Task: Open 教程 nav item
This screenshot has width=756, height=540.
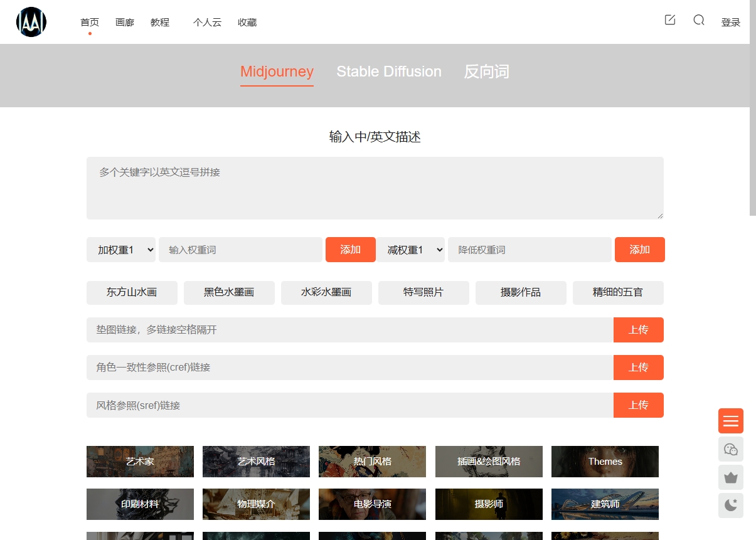Action: pyautogui.click(x=160, y=23)
